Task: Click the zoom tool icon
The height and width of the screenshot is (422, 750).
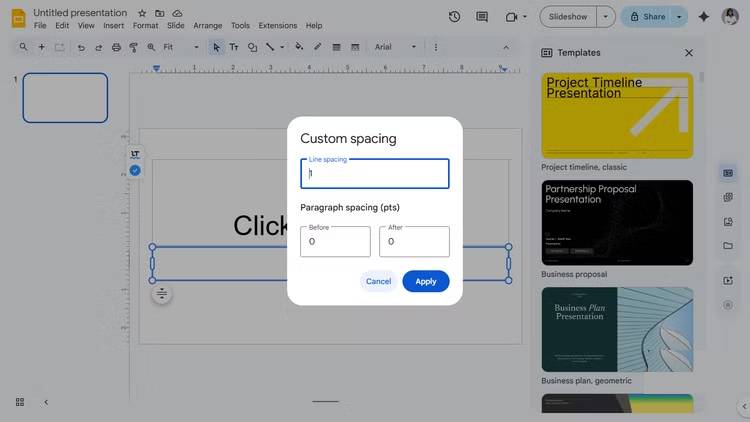Action: coord(151,47)
